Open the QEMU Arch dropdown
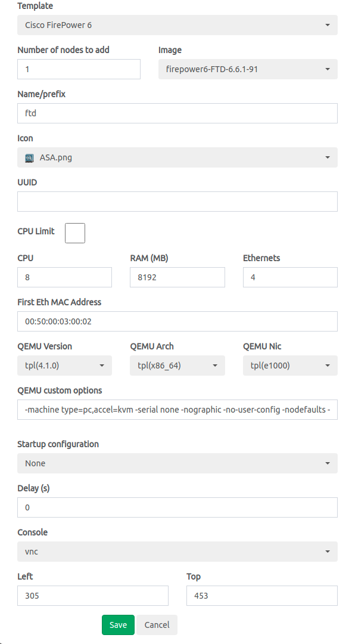 [177, 366]
